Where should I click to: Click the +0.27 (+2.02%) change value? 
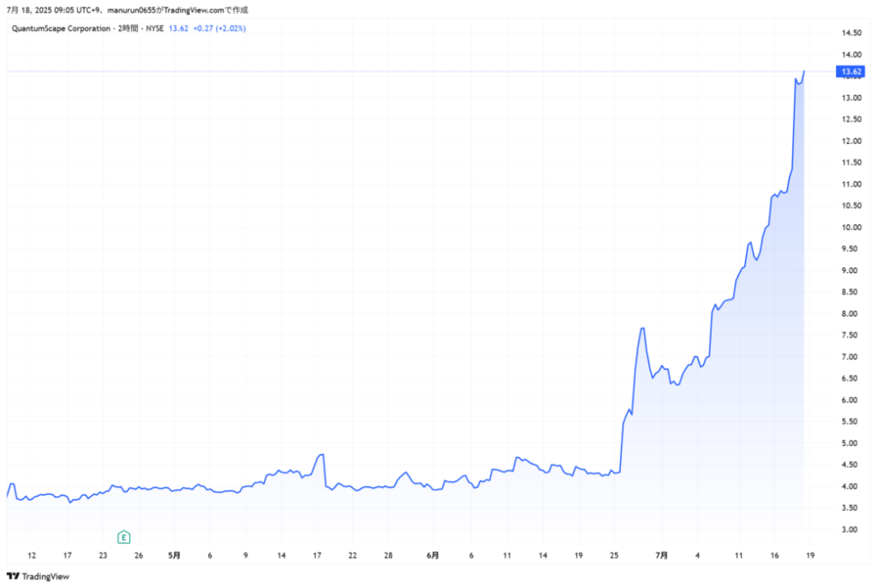[x=219, y=28]
